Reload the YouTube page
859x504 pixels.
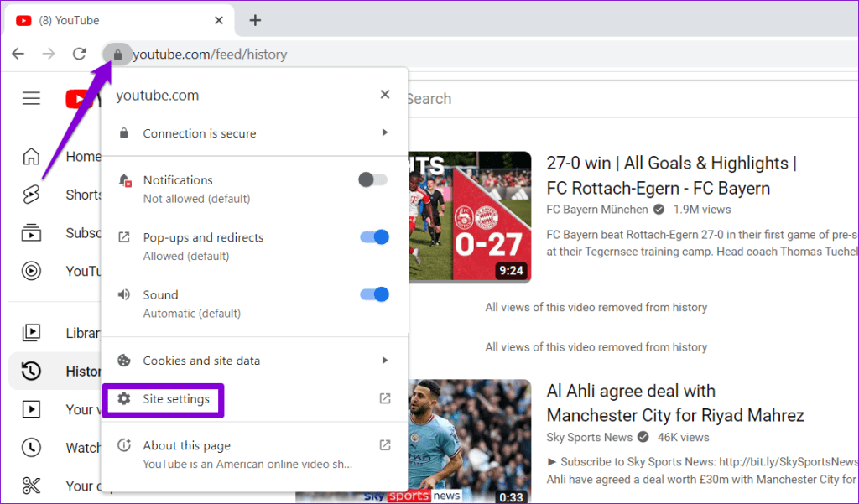(x=80, y=54)
